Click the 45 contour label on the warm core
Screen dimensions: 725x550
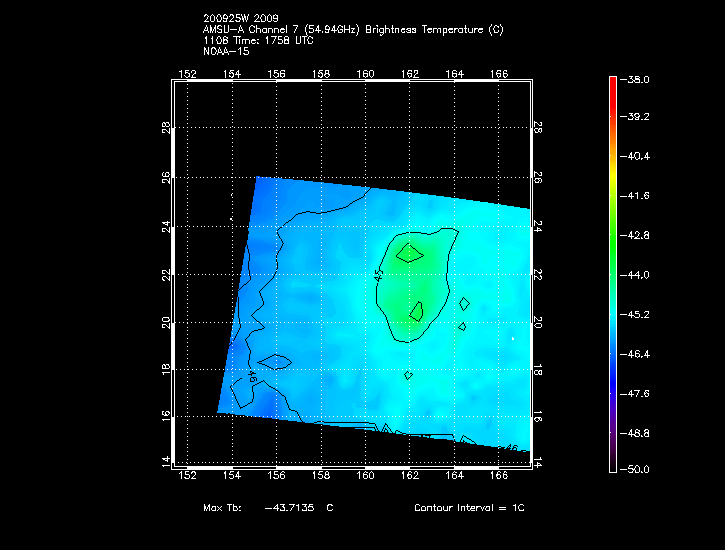coord(378,273)
